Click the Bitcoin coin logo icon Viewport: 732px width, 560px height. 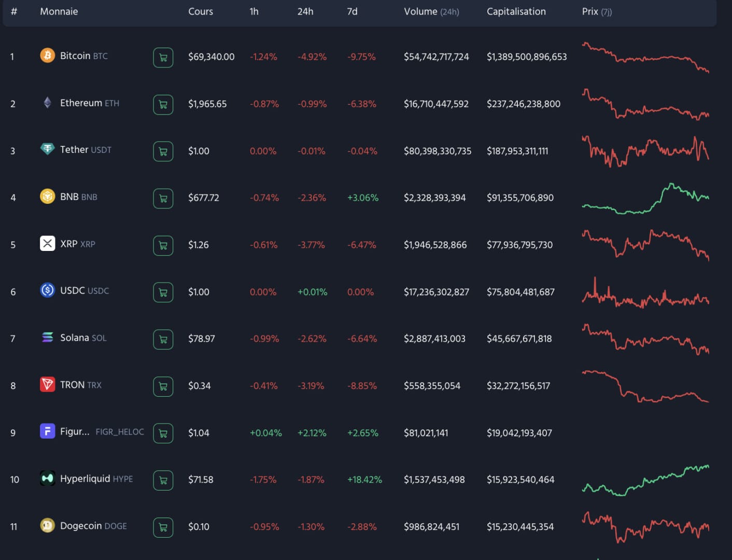(47, 55)
